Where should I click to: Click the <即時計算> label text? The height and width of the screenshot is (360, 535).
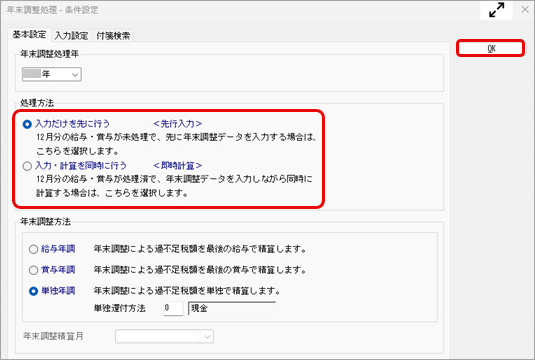[x=177, y=166]
